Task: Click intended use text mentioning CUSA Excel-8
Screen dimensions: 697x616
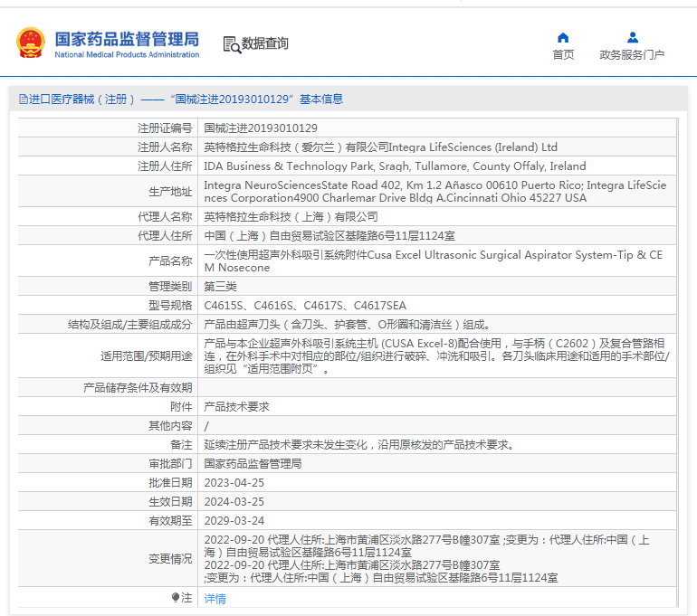Action: (436, 356)
